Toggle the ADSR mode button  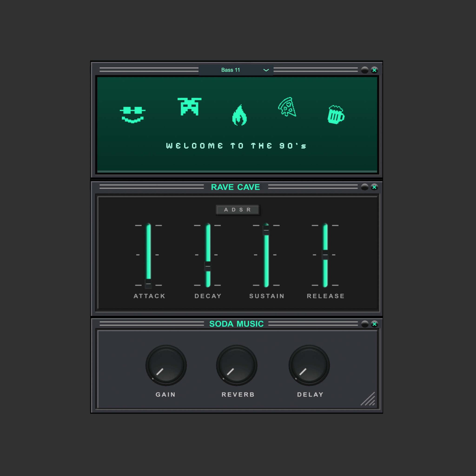click(238, 210)
